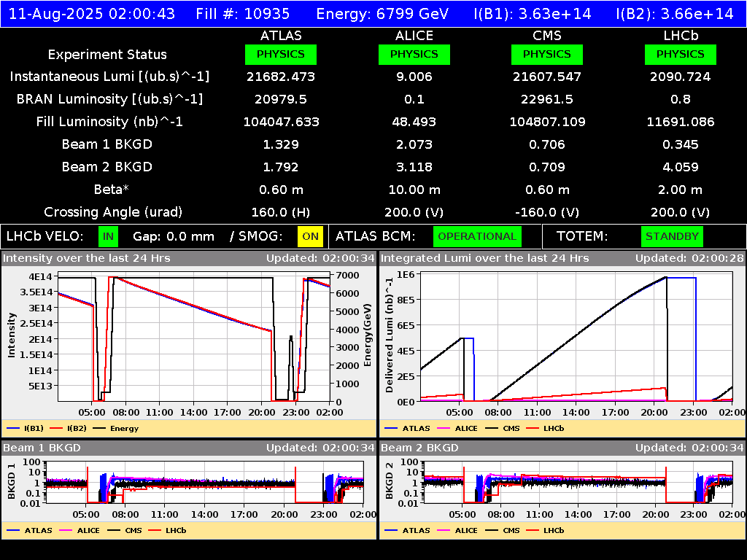The image size is (747, 560).
Task: Click the CMS column header
Action: (547, 36)
